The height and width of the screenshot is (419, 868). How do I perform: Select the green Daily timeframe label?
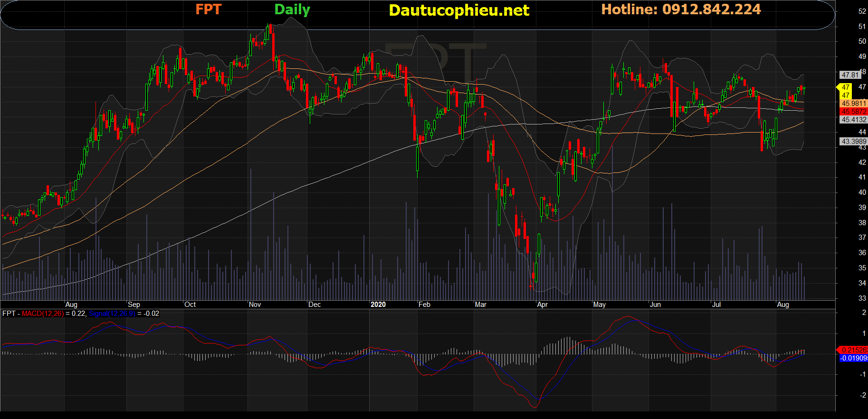(292, 10)
